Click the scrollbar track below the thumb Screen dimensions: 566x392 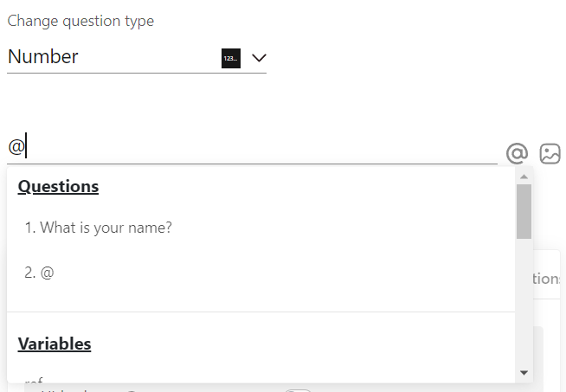point(524,303)
